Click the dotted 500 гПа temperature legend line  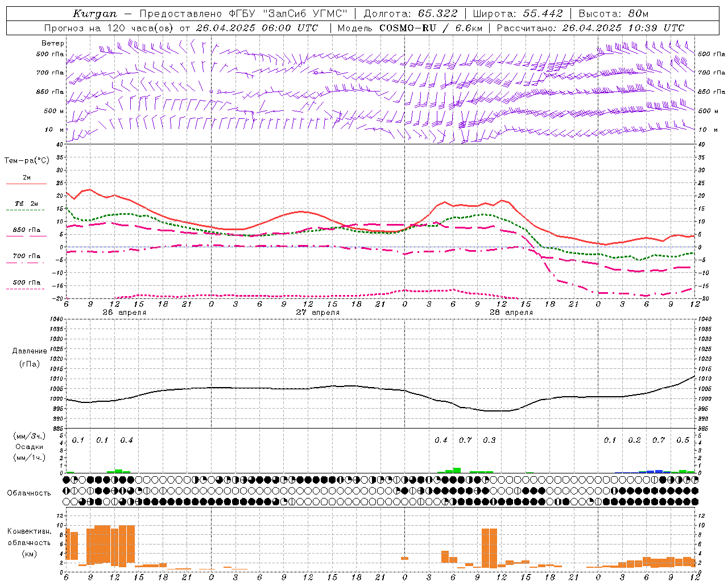pyautogui.click(x=25, y=289)
